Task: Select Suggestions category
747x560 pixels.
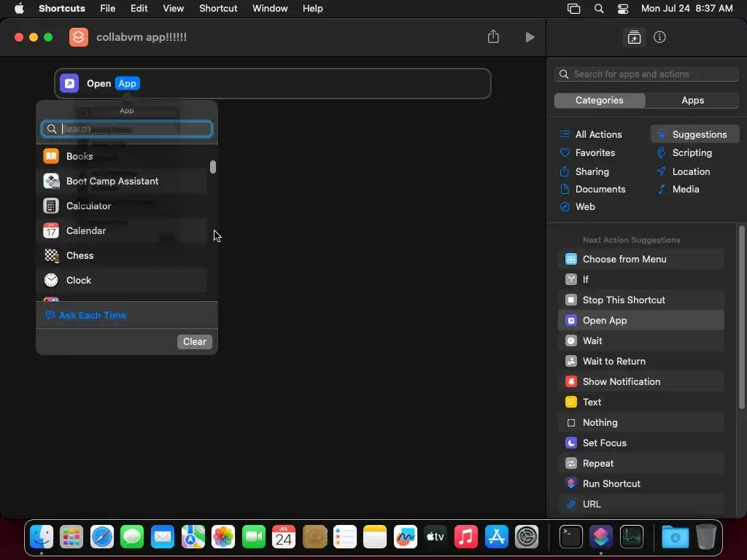Action: tap(694, 134)
